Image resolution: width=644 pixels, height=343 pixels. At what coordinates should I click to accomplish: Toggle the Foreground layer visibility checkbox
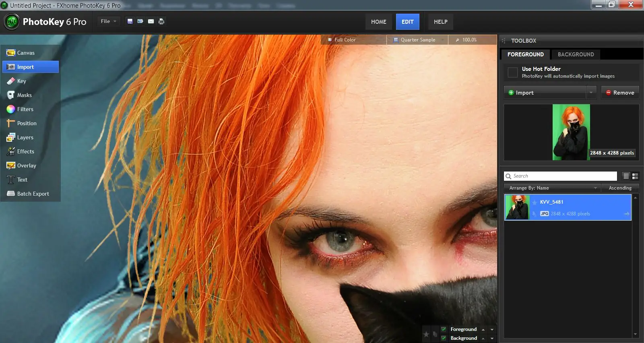coord(444,329)
